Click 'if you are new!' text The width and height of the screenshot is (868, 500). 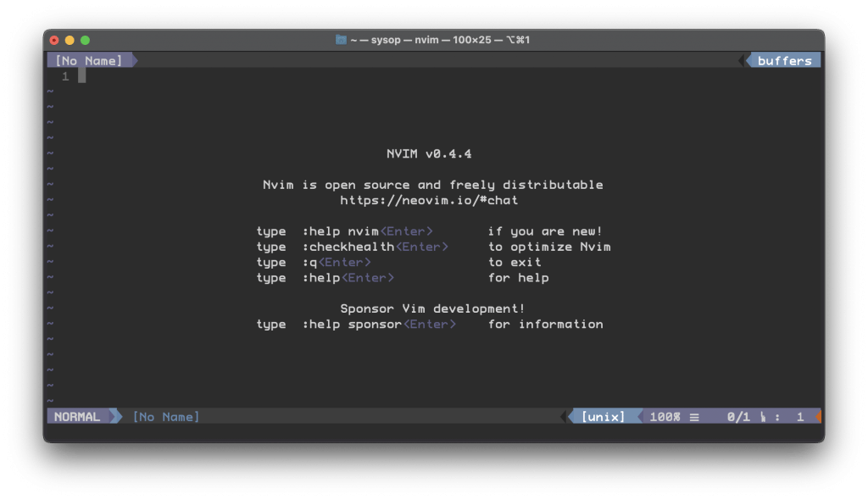pos(545,231)
